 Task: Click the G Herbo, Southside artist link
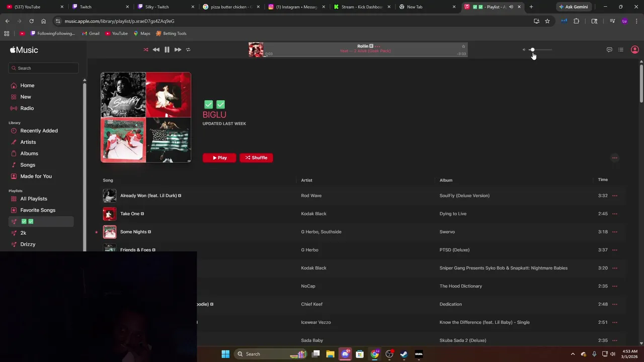click(321, 232)
